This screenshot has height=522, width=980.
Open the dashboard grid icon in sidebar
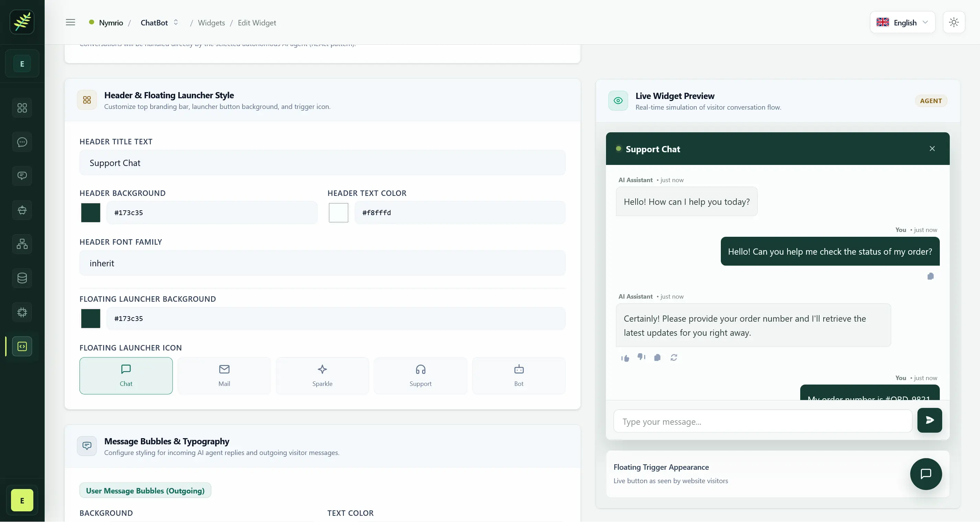(22, 108)
